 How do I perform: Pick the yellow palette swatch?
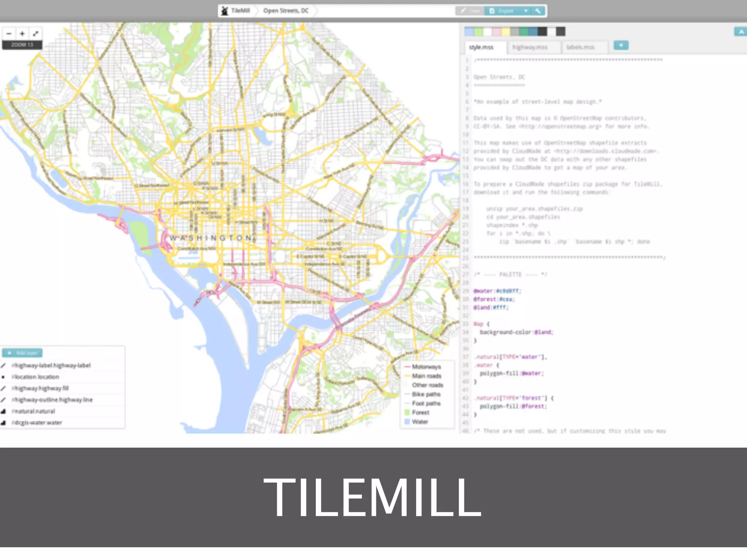(x=506, y=32)
